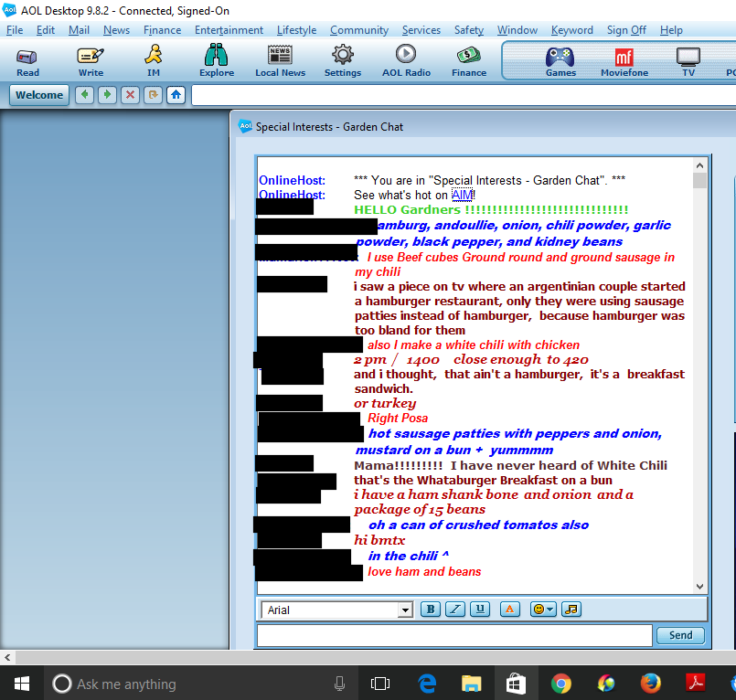The width and height of the screenshot is (736, 700).
Task: Open the Finance menu
Action: tap(162, 30)
